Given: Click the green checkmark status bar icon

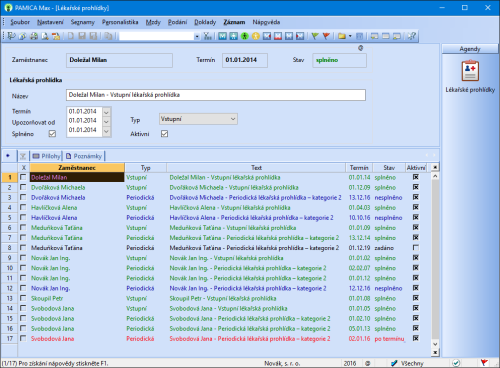Looking at the screenshot, I should [x=456, y=363].
